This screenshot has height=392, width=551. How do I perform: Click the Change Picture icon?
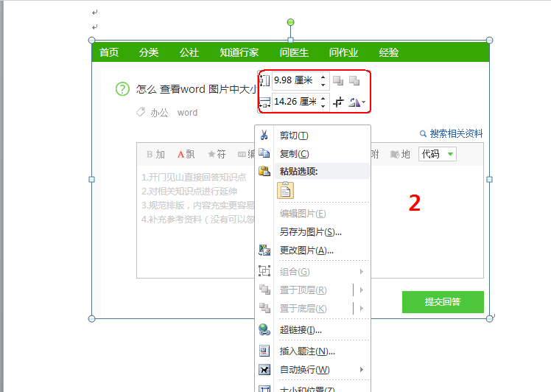(264, 251)
